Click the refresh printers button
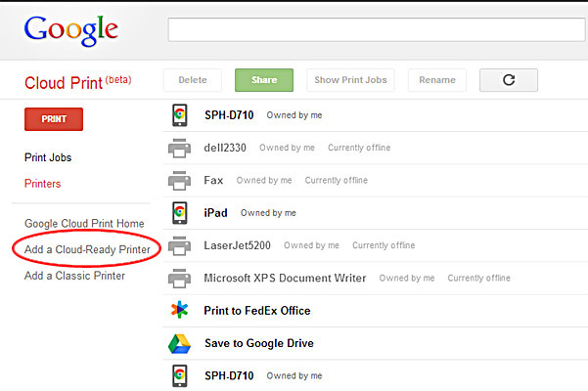 (x=509, y=80)
